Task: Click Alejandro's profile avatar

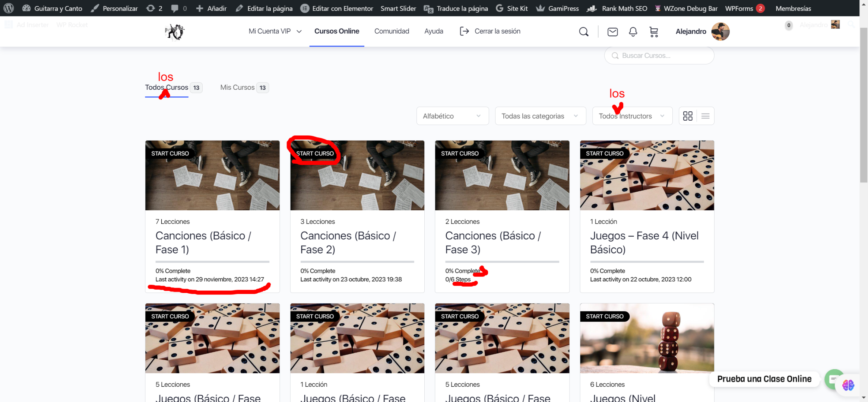Action: click(x=720, y=31)
